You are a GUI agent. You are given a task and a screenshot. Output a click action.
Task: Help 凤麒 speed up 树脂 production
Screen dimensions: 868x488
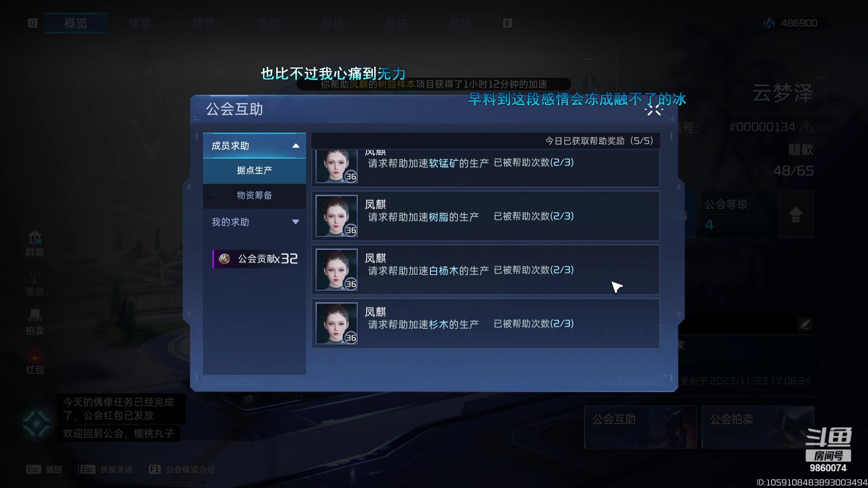point(486,216)
